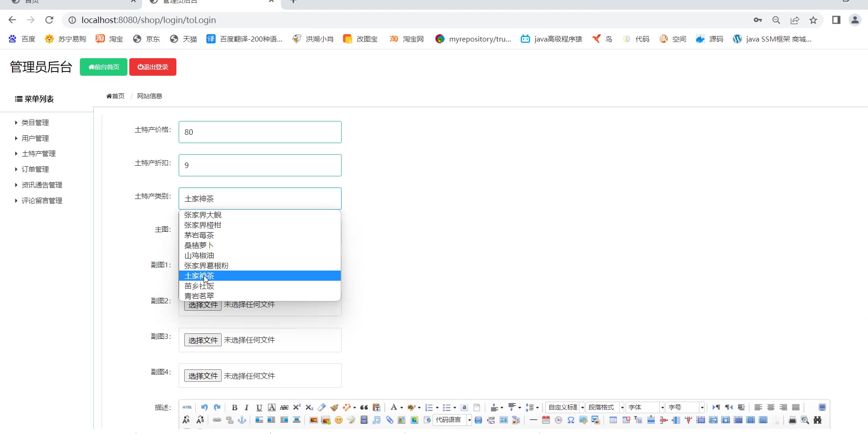Expand the 土特产管理 sidebar menu
Image resolution: width=868 pixels, height=434 pixels.
39,153
